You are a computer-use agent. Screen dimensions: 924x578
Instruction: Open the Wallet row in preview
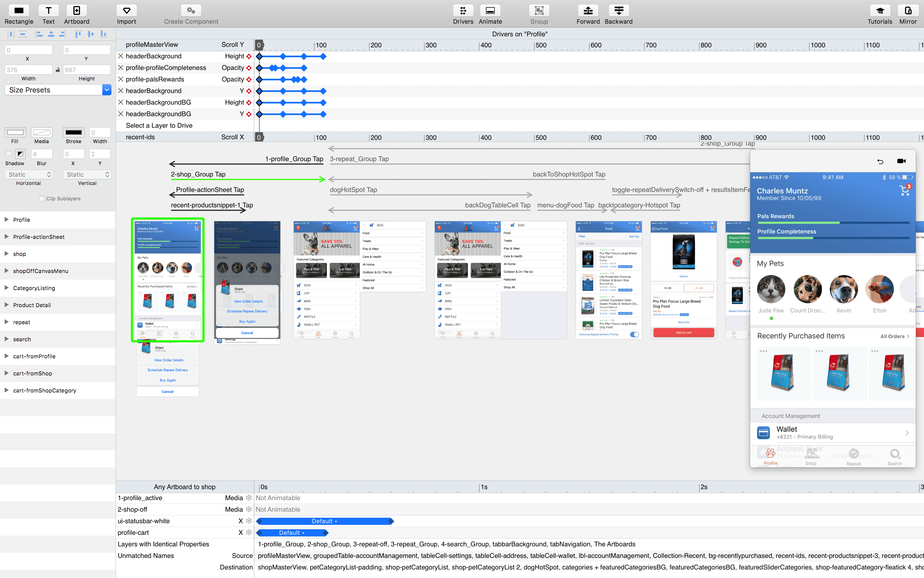[x=833, y=433]
